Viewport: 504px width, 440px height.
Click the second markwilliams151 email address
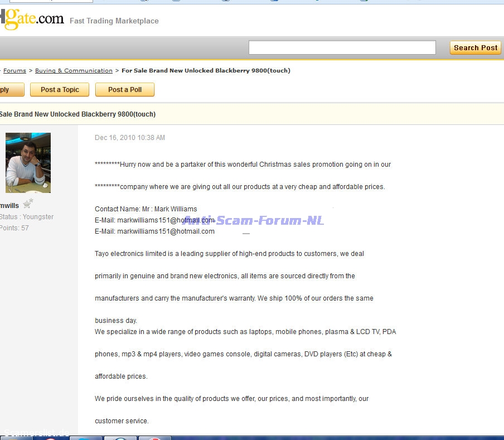(166, 231)
